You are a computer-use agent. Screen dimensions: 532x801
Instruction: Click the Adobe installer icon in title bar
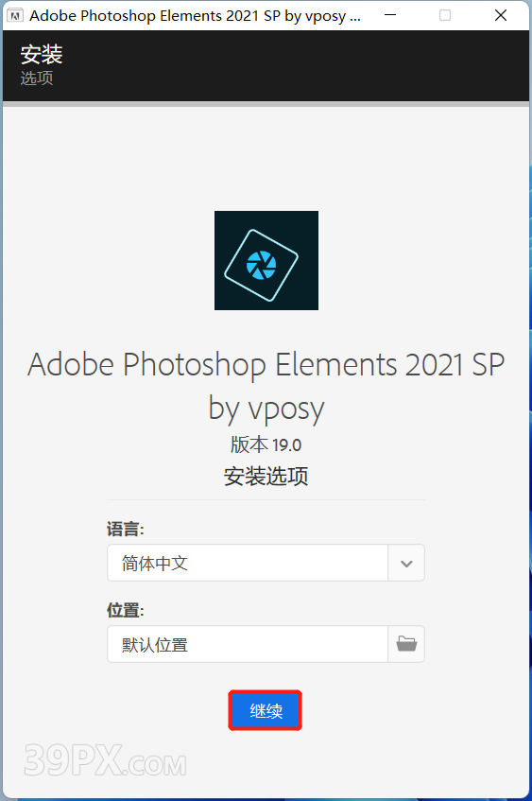(x=15, y=15)
